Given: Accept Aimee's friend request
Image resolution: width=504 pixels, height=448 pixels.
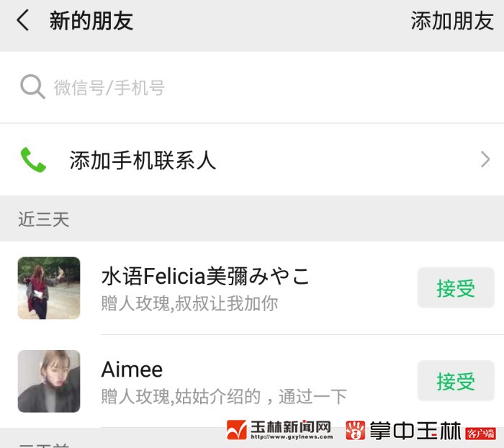Looking at the screenshot, I should coord(456,381).
